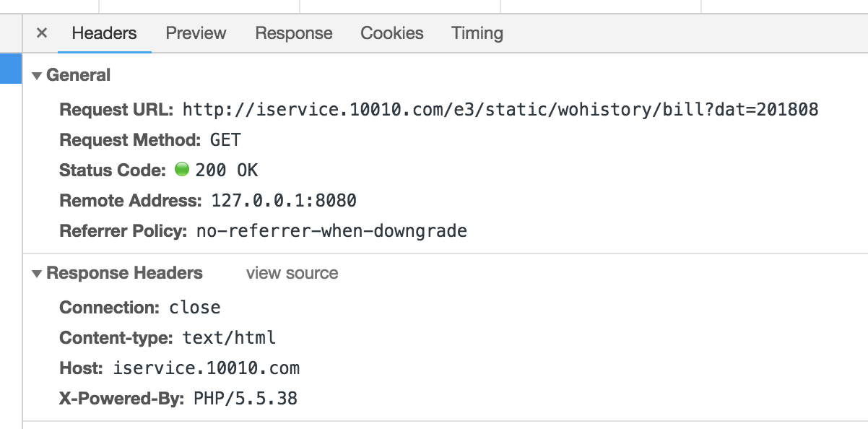Switch to the Headers tab
Image resolution: width=868 pixels, height=429 pixels.
tap(104, 33)
